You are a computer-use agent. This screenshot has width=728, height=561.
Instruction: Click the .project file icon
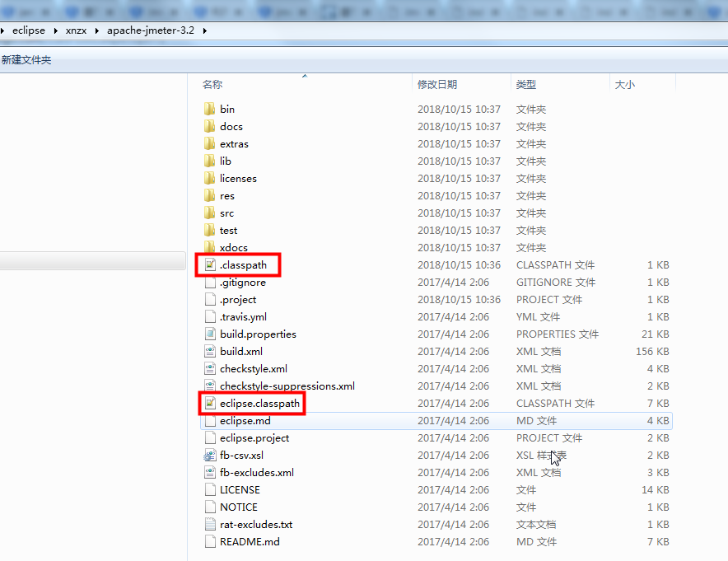coord(210,300)
